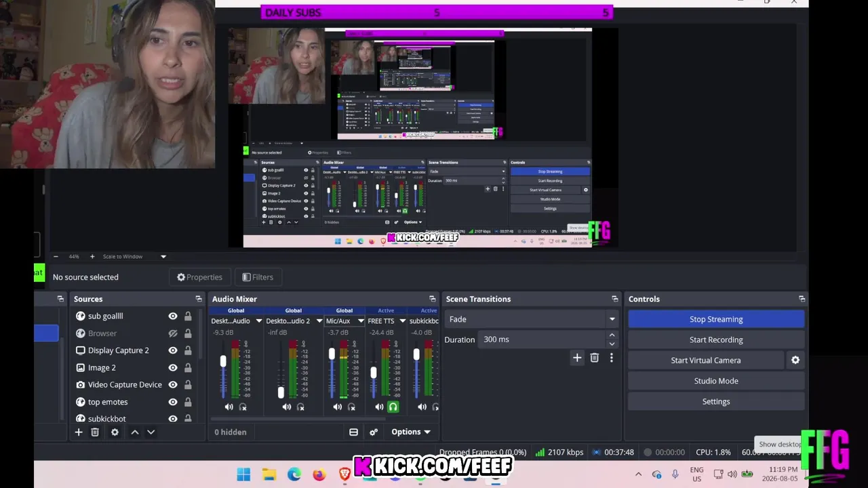This screenshot has width=868, height=488.
Task: Undock the Audio Mixer panel
Action: 432,299
